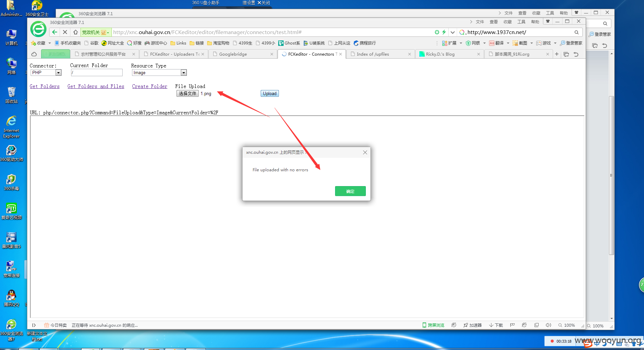Click the sound speaker icon in status bar
644x350 pixels.
coord(548,325)
